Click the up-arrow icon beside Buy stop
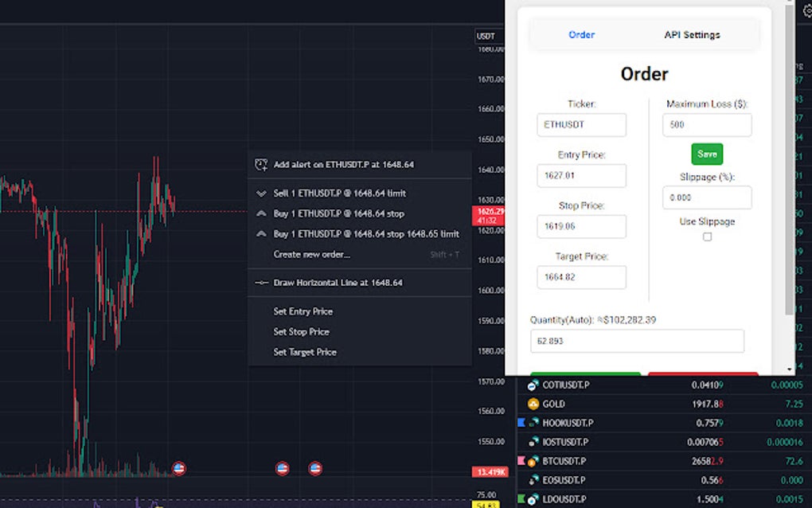 pos(260,213)
